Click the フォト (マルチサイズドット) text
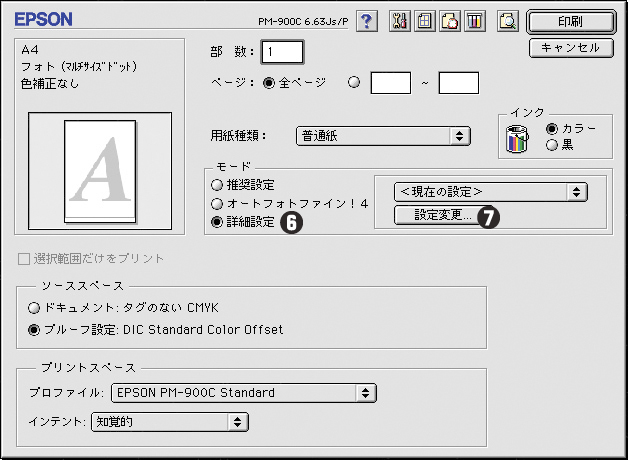The width and height of the screenshot is (628, 460). [79, 66]
